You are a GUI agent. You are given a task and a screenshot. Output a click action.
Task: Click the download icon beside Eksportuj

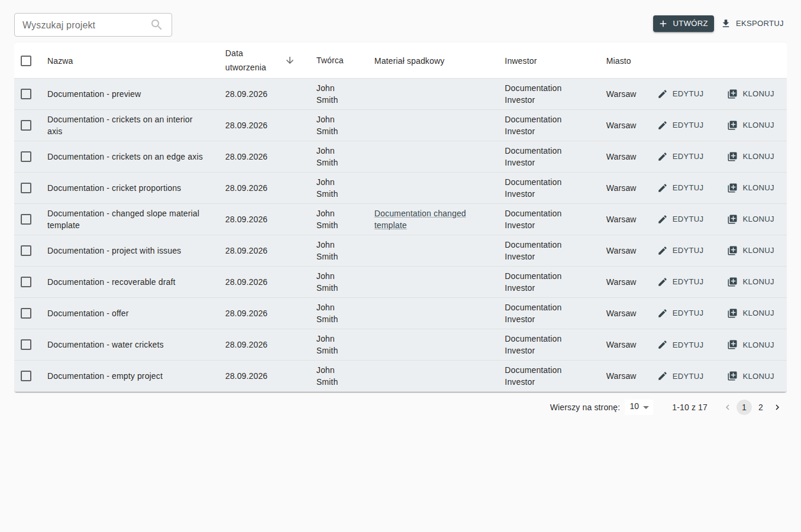(x=726, y=24)
